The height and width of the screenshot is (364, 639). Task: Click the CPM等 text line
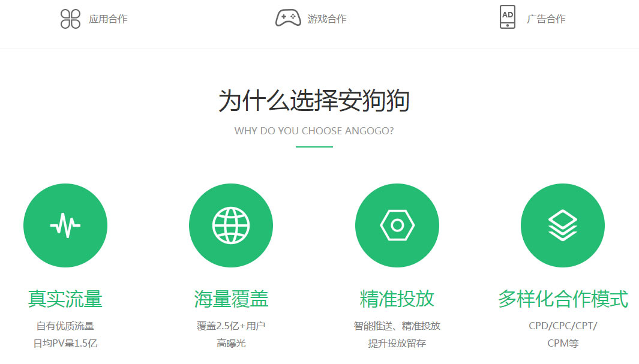click(563, 343)
